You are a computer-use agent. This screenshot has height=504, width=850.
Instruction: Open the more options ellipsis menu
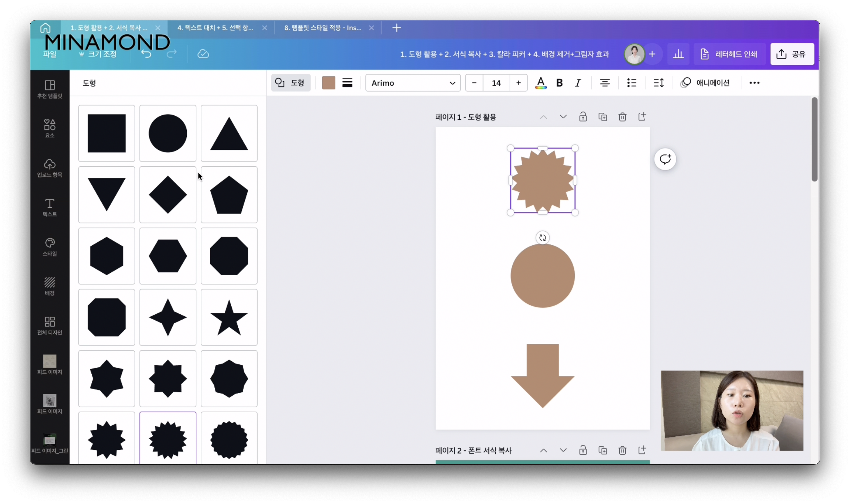pos(754,83)
